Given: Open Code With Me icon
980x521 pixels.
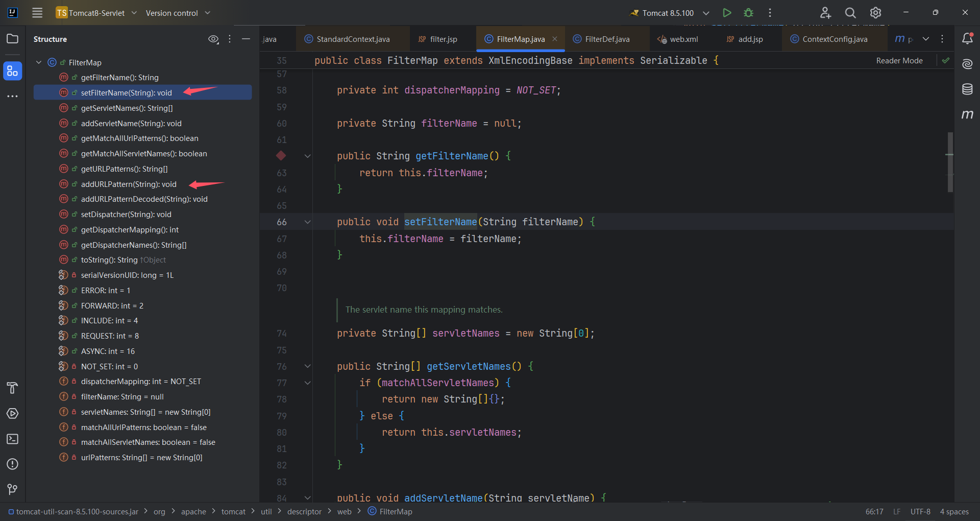Looking at the screenshot, I should (x=825, y=13).
